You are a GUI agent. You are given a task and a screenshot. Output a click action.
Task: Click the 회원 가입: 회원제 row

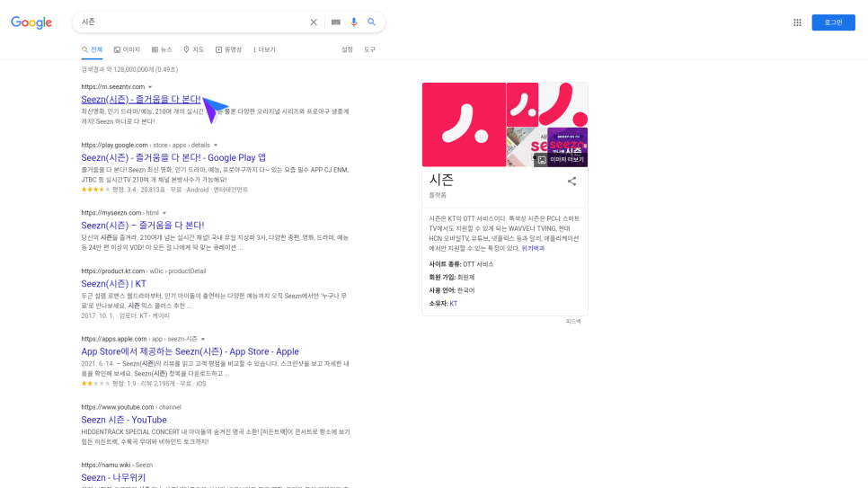(452, 278)
